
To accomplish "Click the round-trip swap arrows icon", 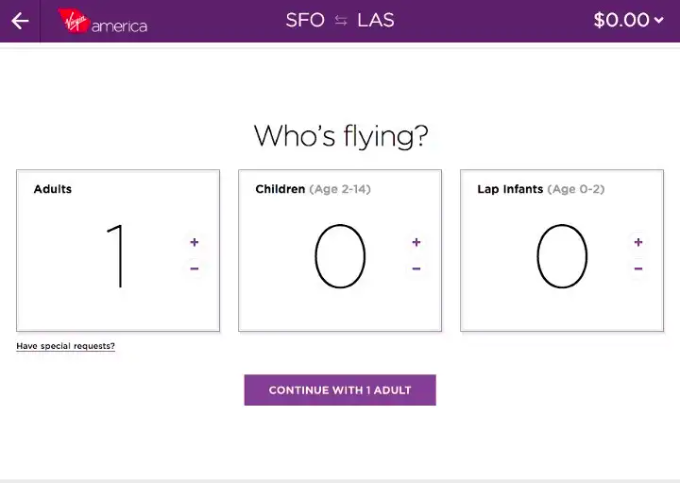I will [x=340, y=21].
